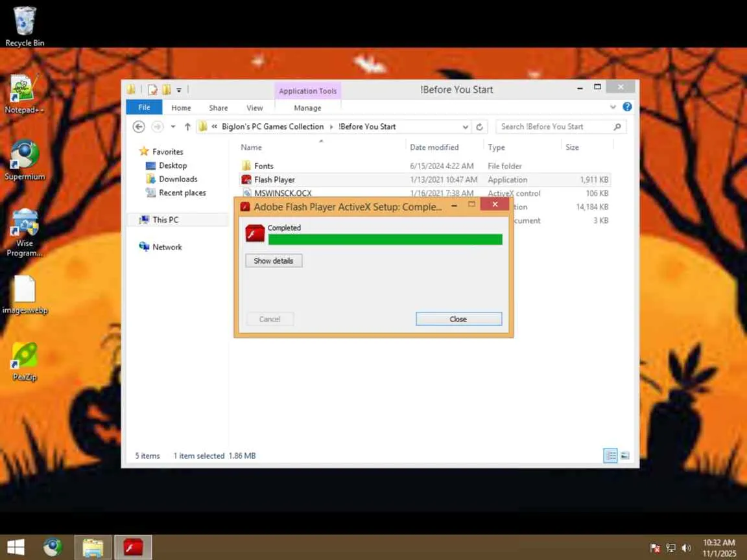The width and height of the screenshot is (747, 560).
Task: Click the 3 KB size cell
Action: (600, 220)
